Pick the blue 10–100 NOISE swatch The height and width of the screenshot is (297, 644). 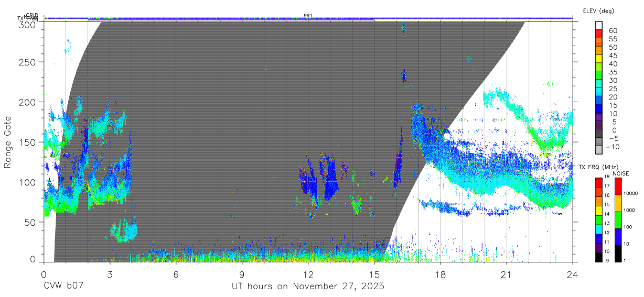tap(618, 236)
